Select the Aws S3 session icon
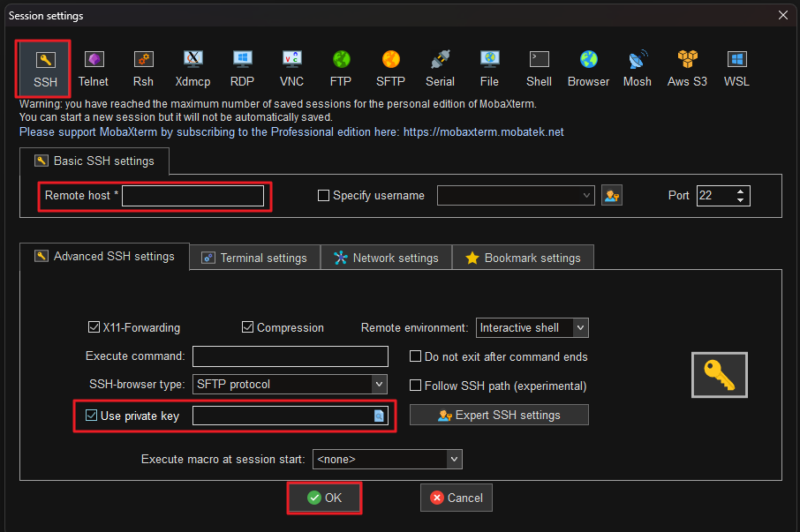The height and width of the screenshot is (532, 800). (687, 69)
